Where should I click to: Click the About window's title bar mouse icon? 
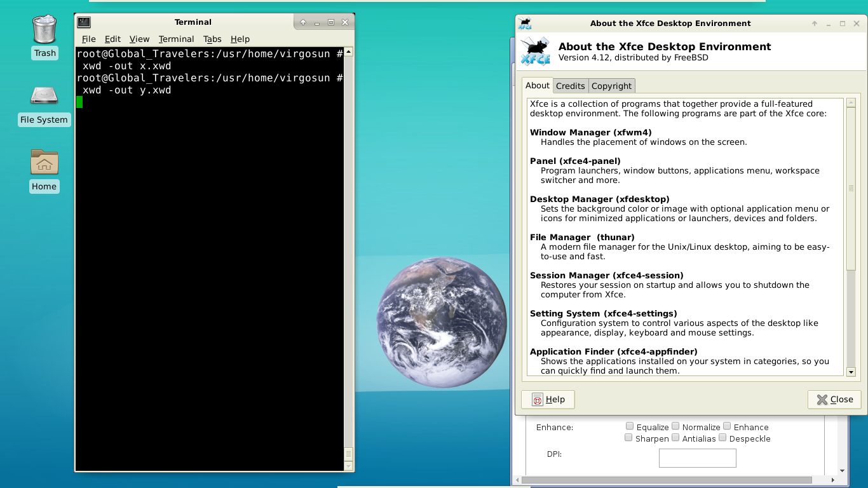pos(525,24)
